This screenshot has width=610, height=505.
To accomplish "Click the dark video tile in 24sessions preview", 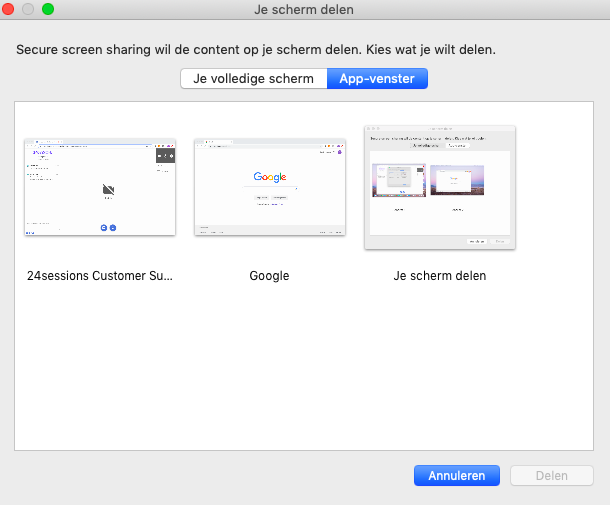I will pyautogui.click(x=165, y=156).
